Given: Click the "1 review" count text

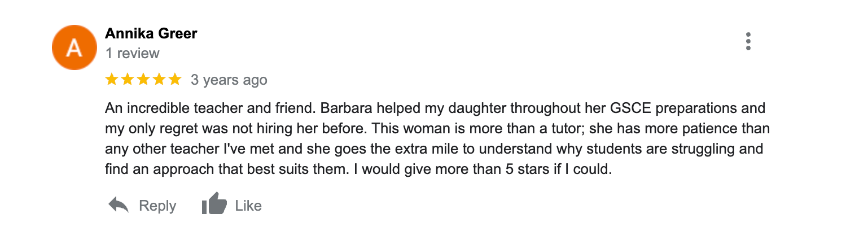Looking at the screenshot, I should click(x=132, y=54).
